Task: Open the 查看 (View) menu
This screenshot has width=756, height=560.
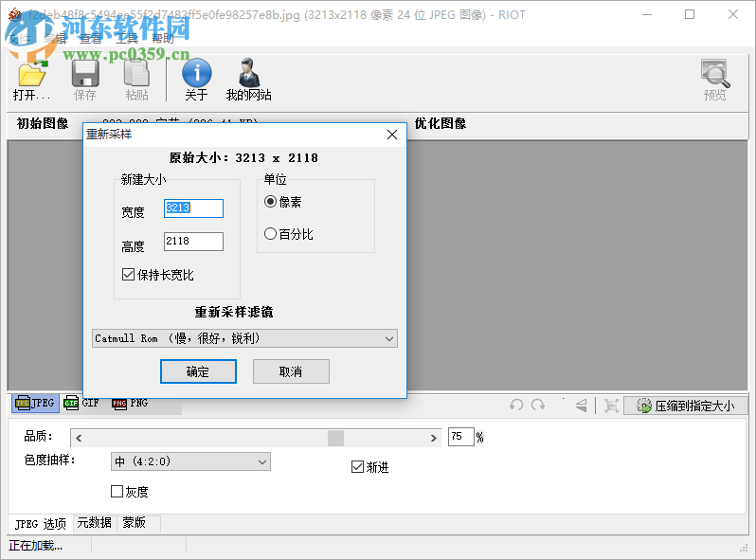Action: coord(91,38)
